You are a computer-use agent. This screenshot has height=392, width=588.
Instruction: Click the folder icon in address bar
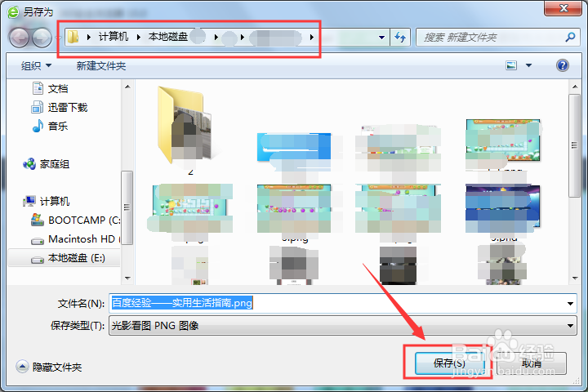[73, 37]
